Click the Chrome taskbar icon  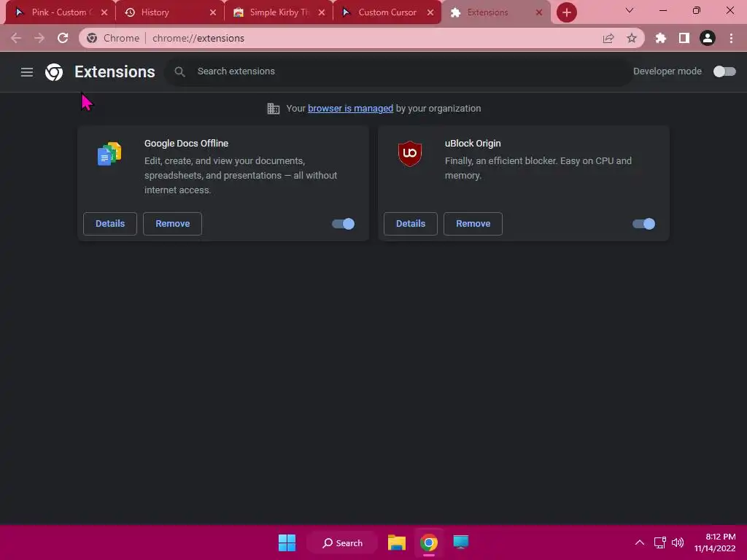(x=429, y=542)
